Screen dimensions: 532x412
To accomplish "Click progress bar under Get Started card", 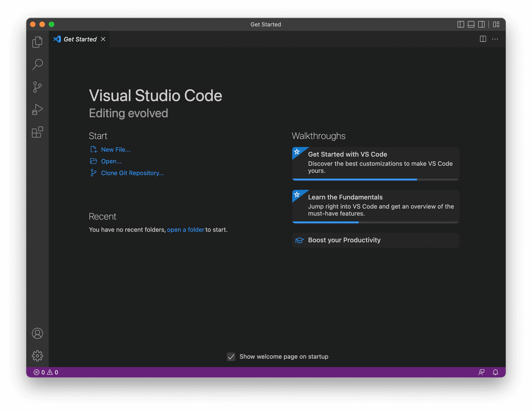I will click(375, 180).
